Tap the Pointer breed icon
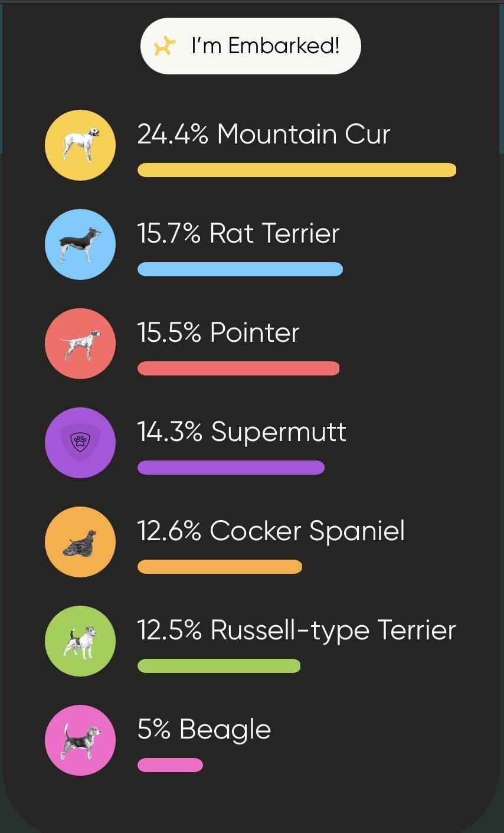504x833 pixels. point(80,344)
